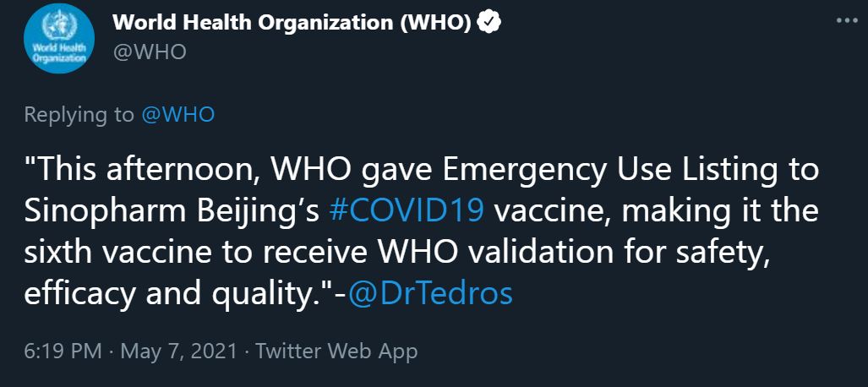Click the words "making it the" in the tweet

(x=721, y=212)
